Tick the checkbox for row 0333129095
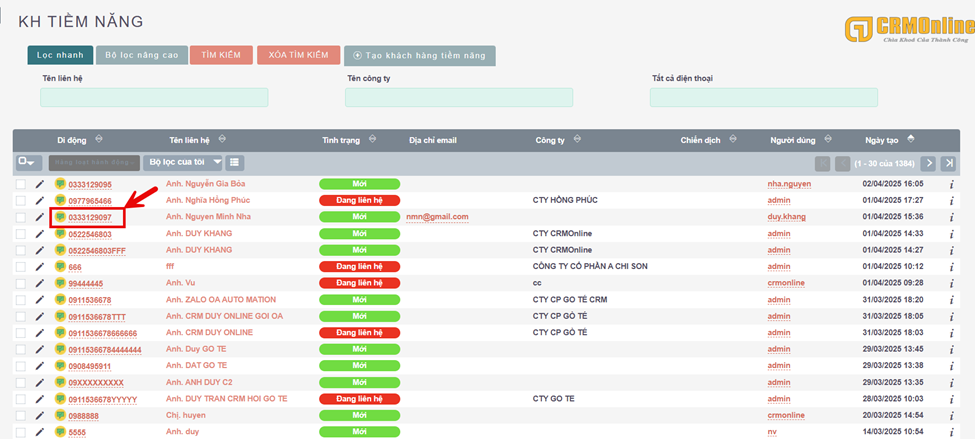Viewport: 975px width, 439px height. point(21,184)
